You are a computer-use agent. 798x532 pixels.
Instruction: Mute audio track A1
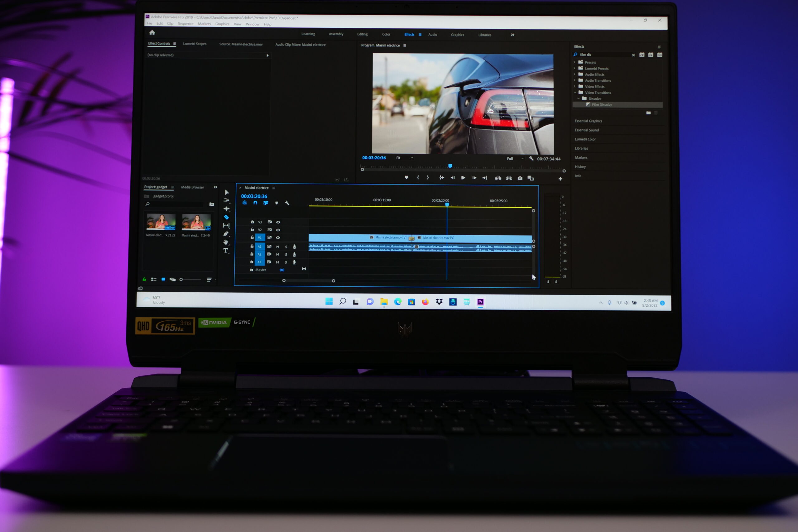tap(277, 247)
